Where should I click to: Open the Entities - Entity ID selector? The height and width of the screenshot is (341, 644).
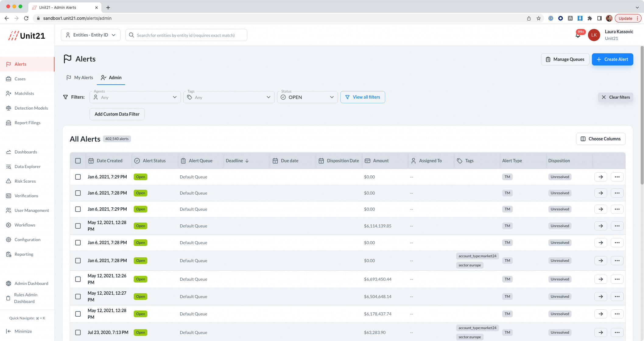[x=90, y=35]
